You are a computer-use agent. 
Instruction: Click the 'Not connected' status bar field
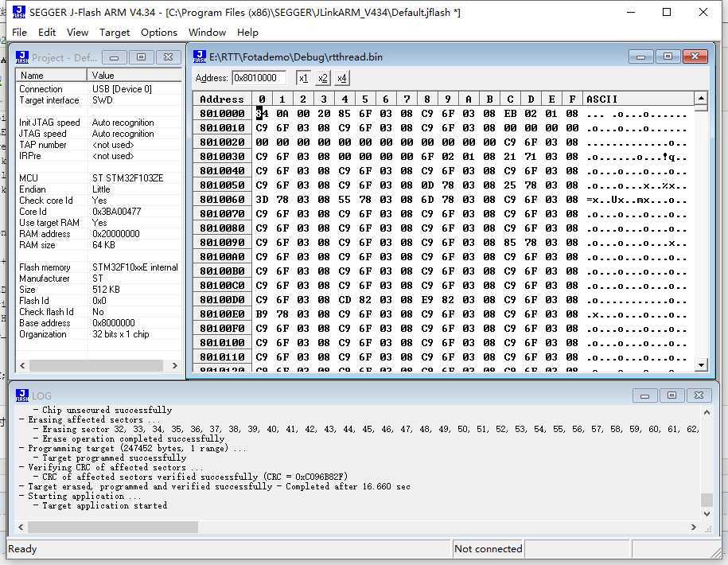tap(488, 549)
